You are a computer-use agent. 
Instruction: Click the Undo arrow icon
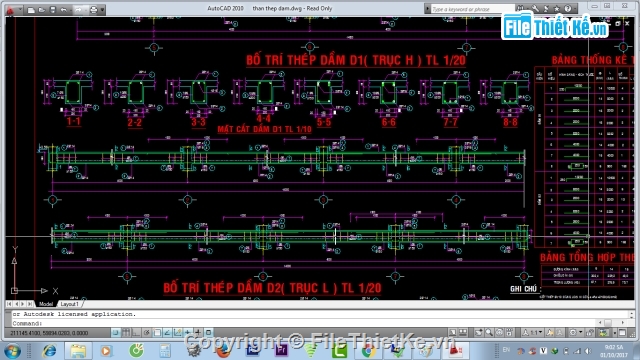(x=64, y=10)
